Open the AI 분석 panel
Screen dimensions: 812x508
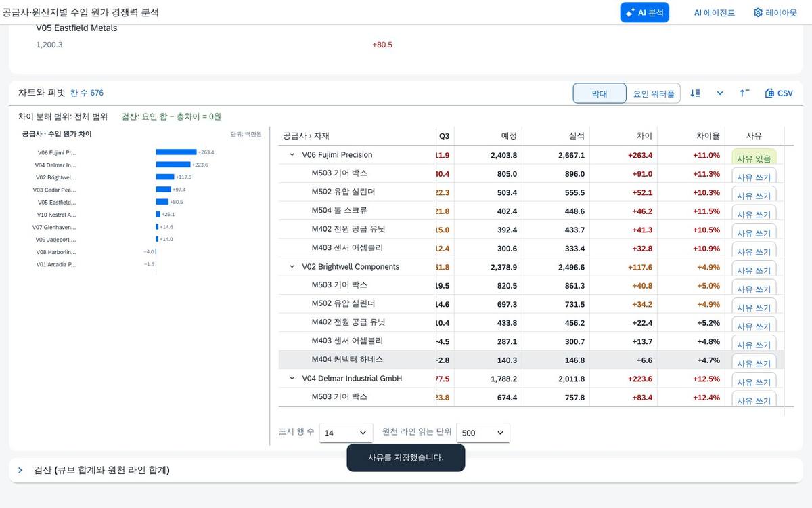click(644, 12)
